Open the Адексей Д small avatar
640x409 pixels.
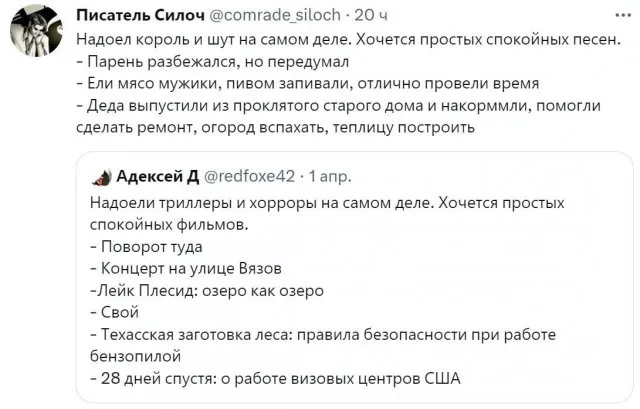[101, 177]
